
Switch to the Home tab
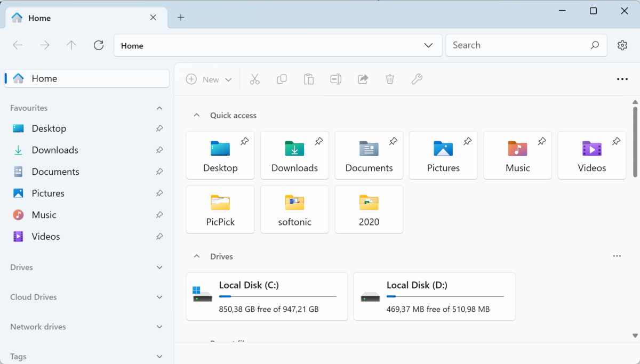pos(39,18)
